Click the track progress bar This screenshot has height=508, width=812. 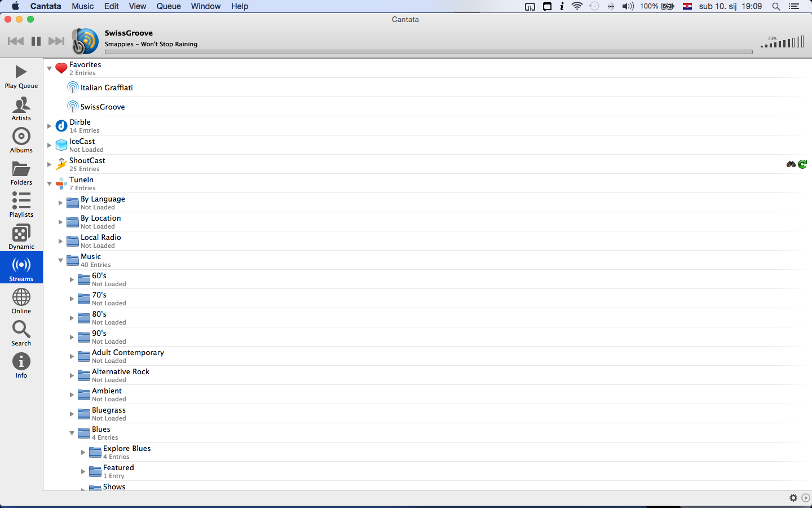[429, 52]
